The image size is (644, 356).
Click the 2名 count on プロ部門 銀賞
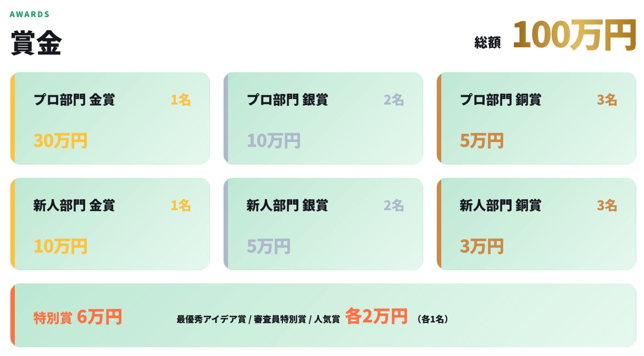click(x=394, y=100)
